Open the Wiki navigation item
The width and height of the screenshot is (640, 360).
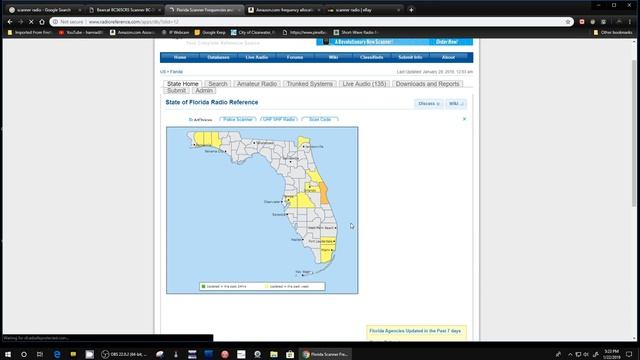(333, 58)
